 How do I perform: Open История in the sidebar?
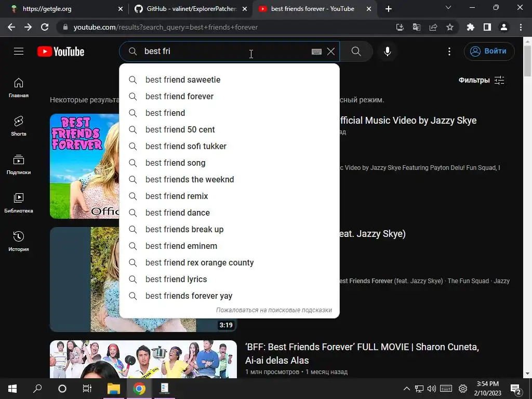19,241
